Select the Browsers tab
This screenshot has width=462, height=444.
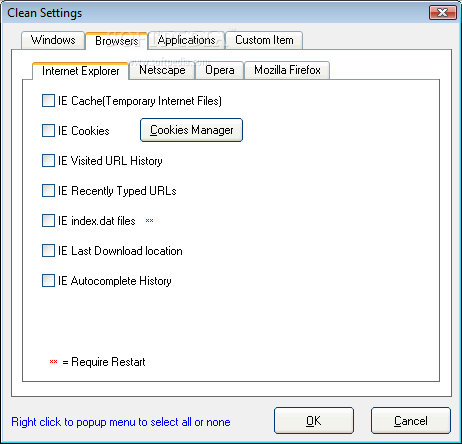pos(116,41)
